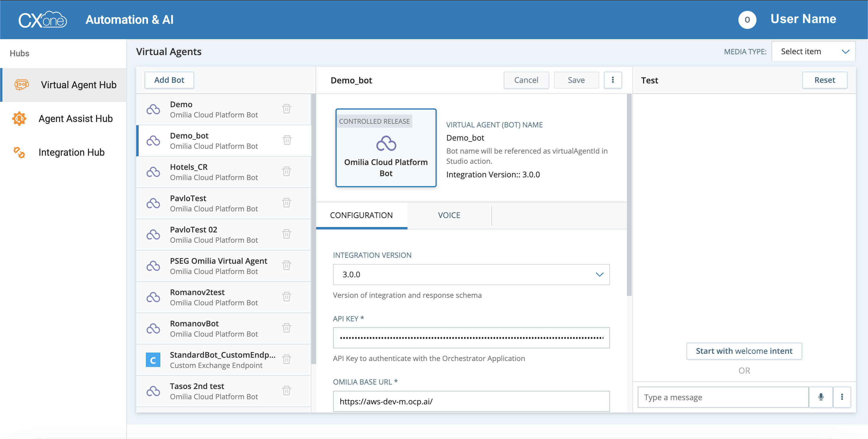Image resolution: width=868 pixels, height=439 pixels.
Task: Open three-dot options in message bar
Action: (842, 397)
